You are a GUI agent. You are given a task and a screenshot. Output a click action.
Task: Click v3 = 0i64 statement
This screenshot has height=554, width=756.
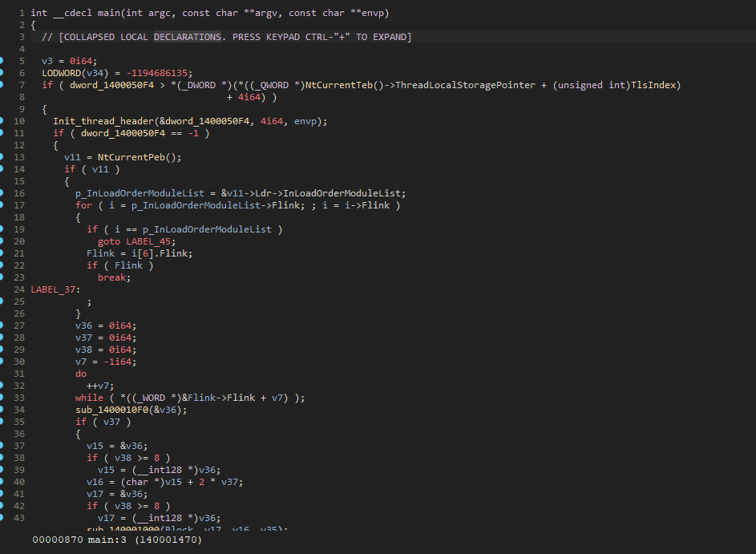pyautogui.click(x=69, y=61)
